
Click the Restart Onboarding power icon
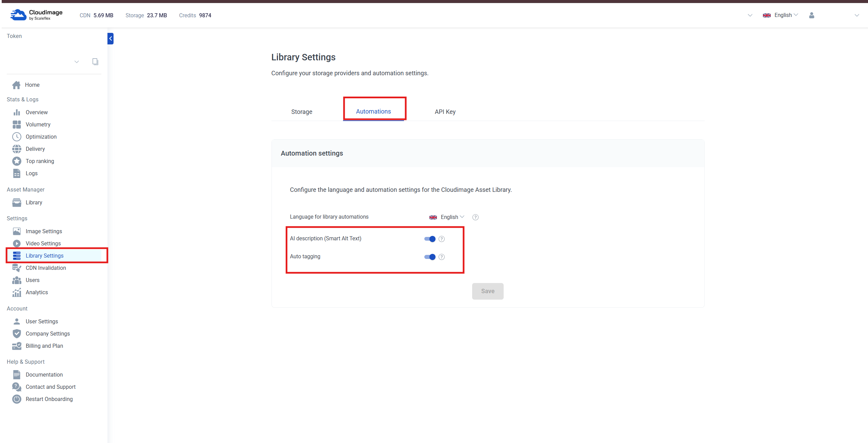click(17, 399)
